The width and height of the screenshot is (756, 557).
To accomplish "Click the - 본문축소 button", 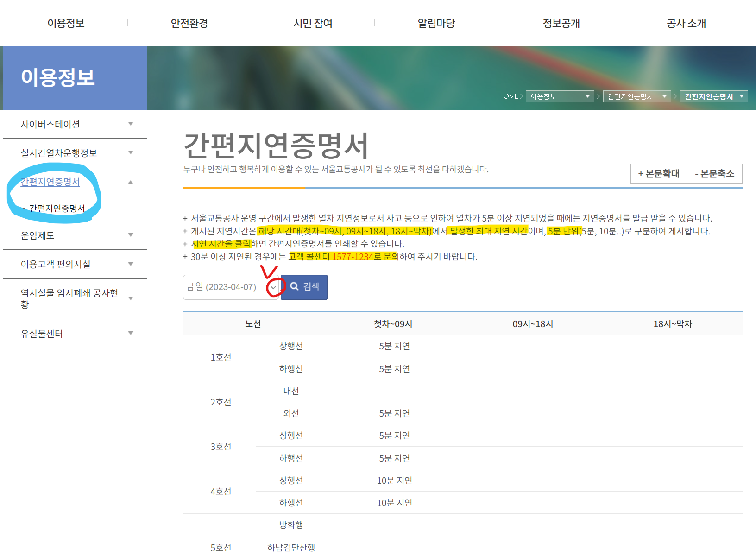I will coord(715,173).
